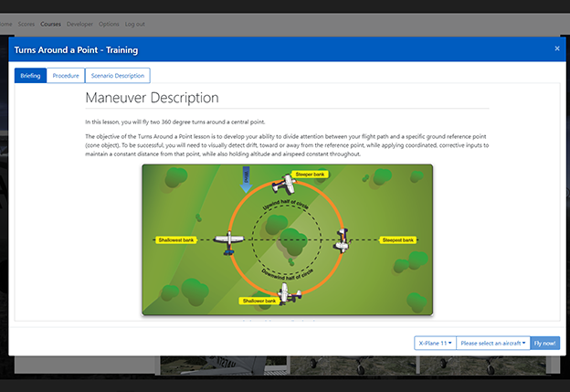Click the Shallowest bank airplane icon
This screenshot has width=570, height=392.
[x=229, y=242]
